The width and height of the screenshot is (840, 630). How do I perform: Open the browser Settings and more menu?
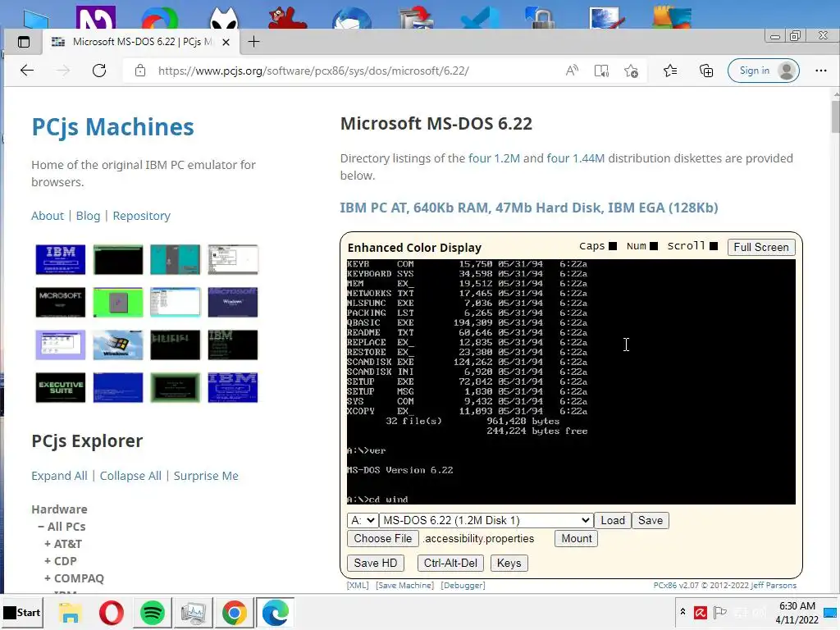[820, 71]
